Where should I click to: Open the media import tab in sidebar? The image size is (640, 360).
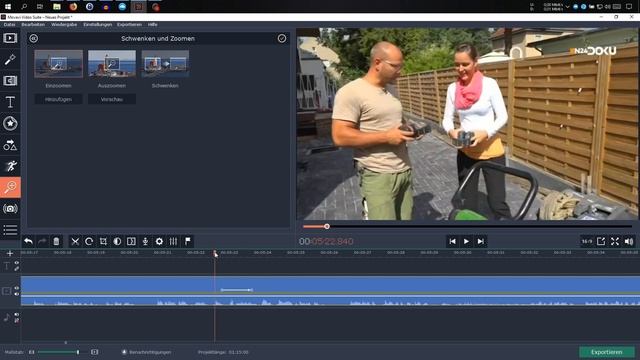[x=10, y=38]
